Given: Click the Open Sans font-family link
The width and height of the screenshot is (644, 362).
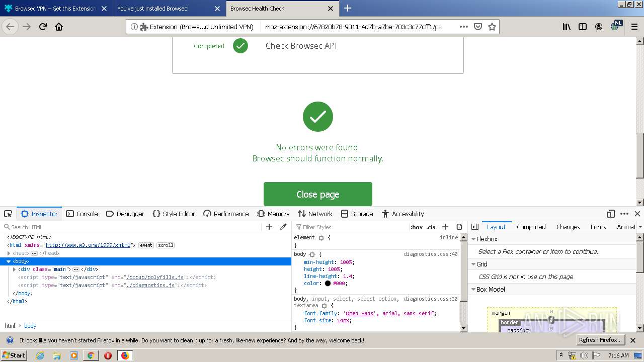Looking at the screenshot, I should pyautogui.click(x=359, y=313).
